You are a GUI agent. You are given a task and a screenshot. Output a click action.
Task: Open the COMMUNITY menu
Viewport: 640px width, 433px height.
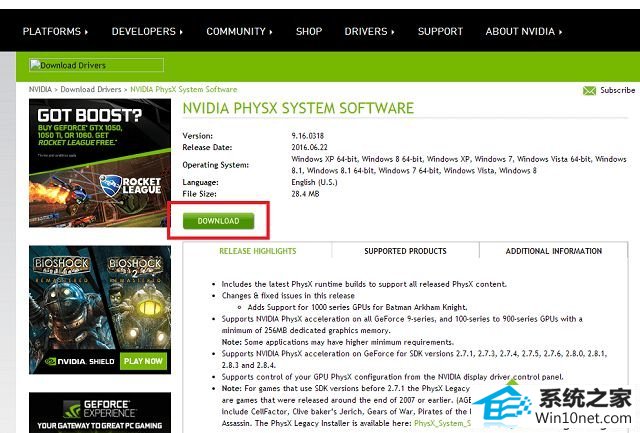coord(239,31)
